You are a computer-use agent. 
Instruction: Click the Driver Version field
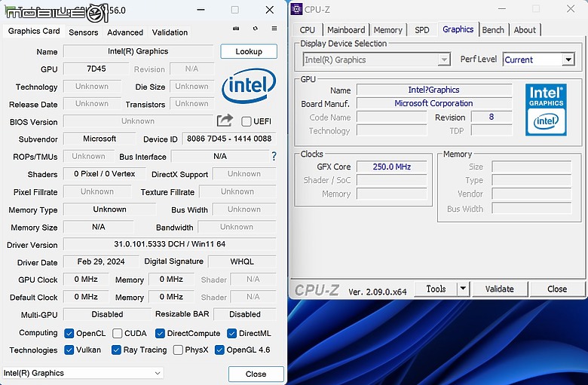[170, 244]
